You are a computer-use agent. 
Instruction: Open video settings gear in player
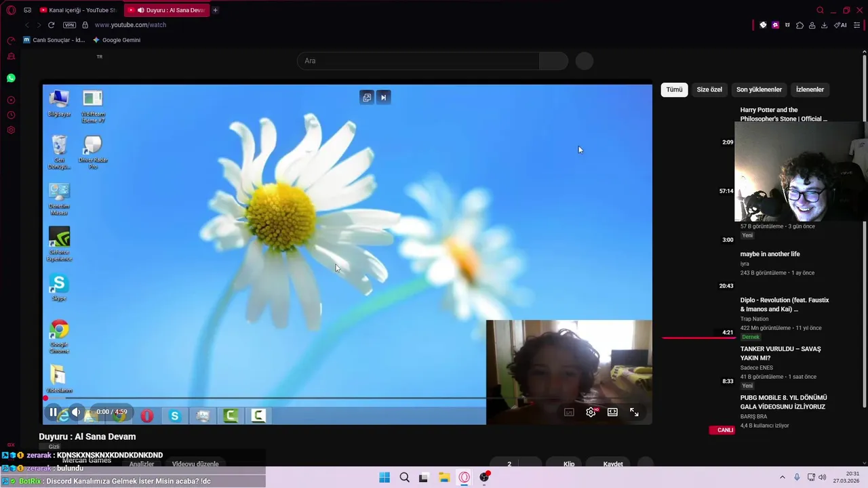591,412
